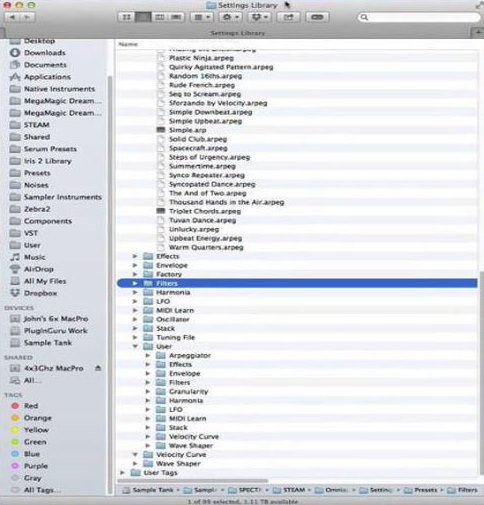This screenshot has height=505, width=484.
Task: Filter by the Red tag
Action: [31, 405]
